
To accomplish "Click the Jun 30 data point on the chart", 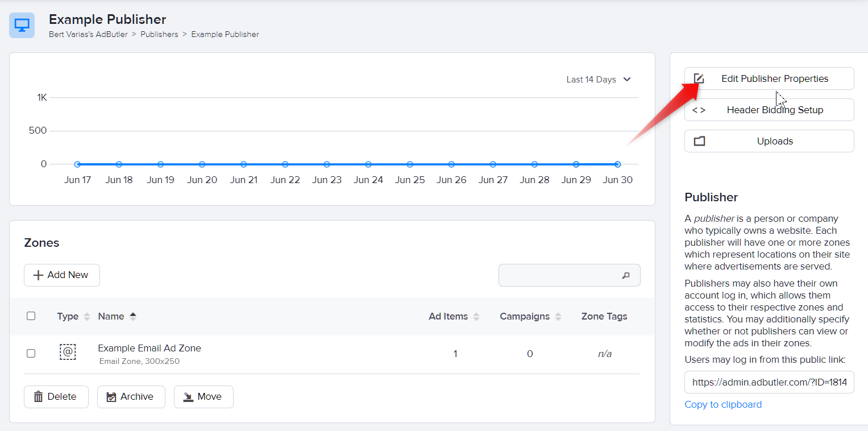I will click(x=617, y=164).
